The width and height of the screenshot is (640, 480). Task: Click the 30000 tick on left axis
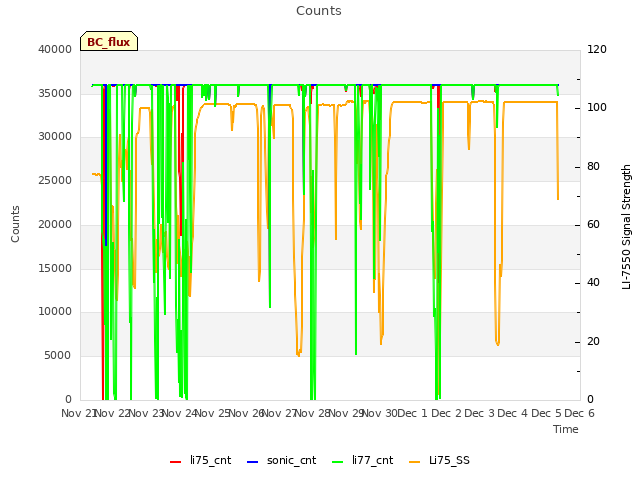[55, 137]
